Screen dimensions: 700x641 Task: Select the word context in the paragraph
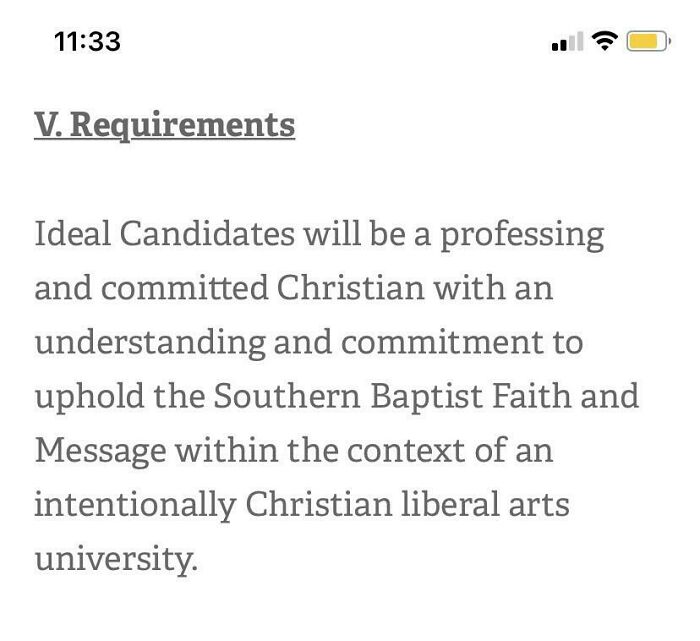coord(405,450)
